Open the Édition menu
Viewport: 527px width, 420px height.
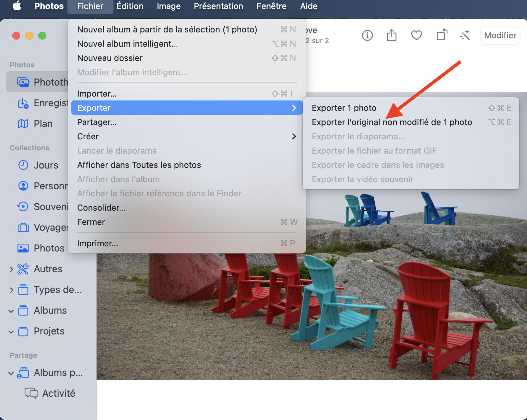coord(130,6)
